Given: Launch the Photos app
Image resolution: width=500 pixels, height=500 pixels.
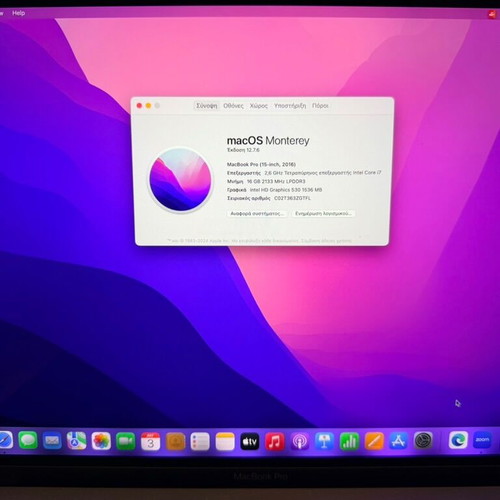Looking at the screenshot, I should click(x=101, y=441).
